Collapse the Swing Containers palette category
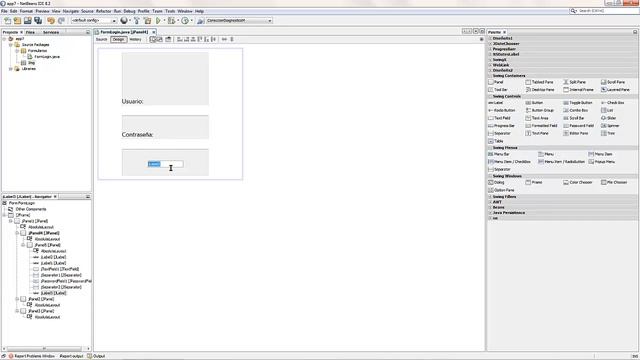Image resolution: width=640 pixels, height=360 pixels. coord(490,76)
